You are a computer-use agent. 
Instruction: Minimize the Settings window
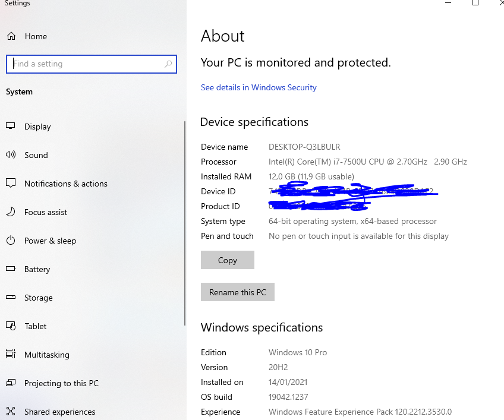tap(448, 2)
